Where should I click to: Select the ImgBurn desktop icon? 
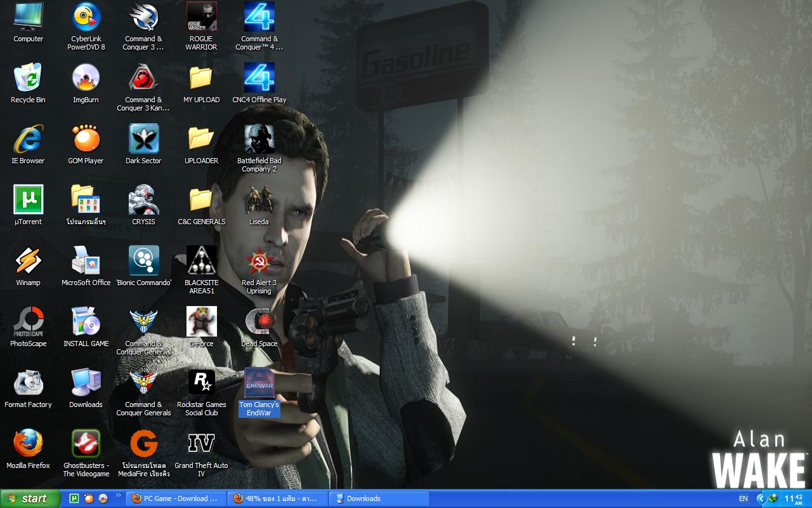(x=86, y=83)
